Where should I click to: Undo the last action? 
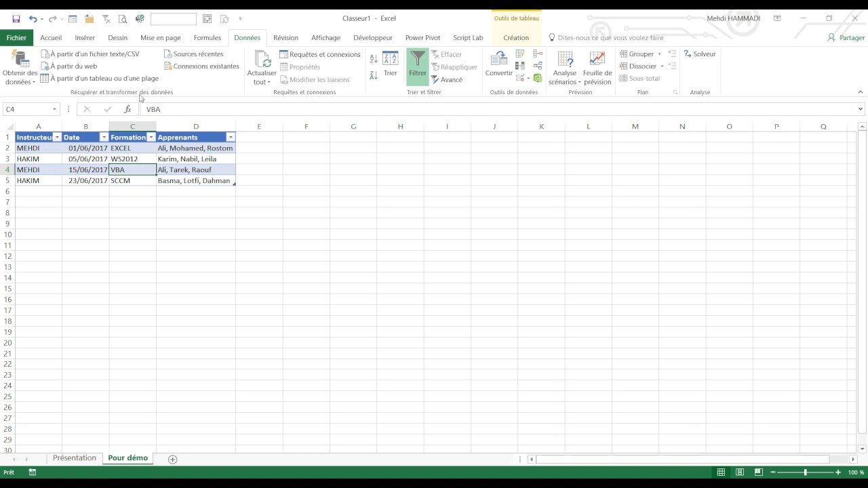tap(33, 19)
